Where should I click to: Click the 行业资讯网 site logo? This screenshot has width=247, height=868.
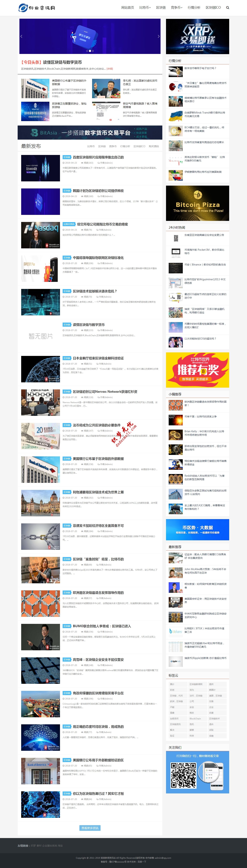point(37,7)
